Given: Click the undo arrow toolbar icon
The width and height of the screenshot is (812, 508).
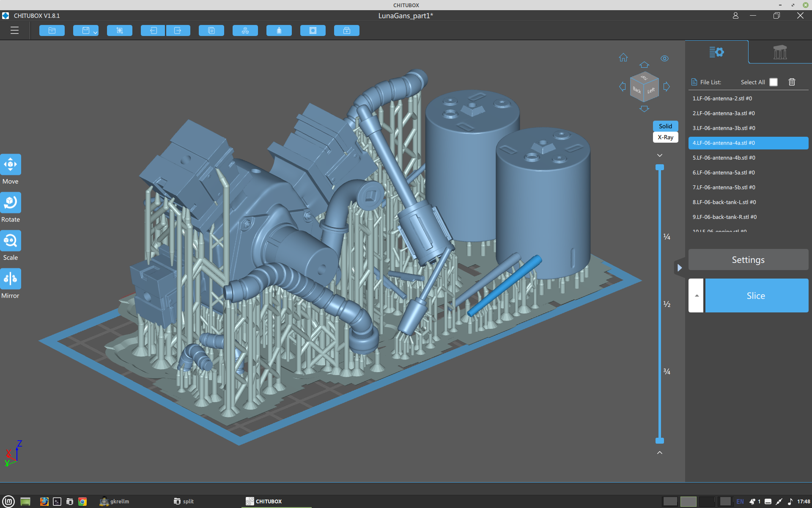Looking at the screenshot, I should (x=153, y=30).
